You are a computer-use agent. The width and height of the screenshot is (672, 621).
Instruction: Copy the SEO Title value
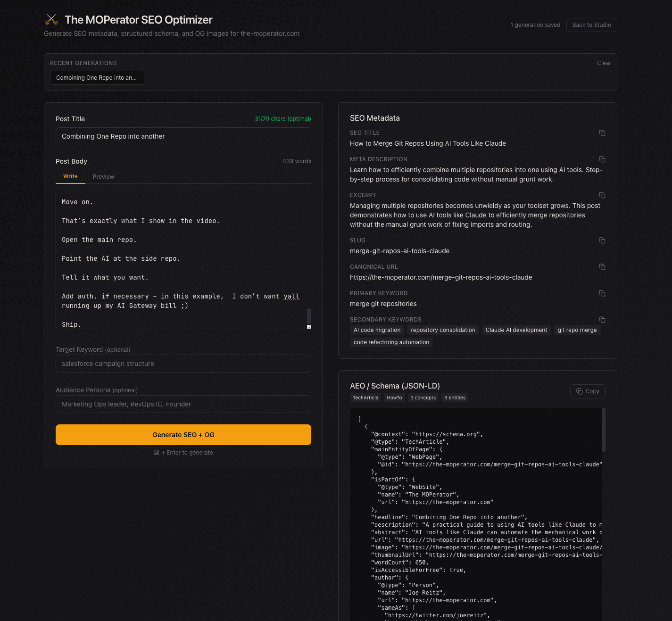pyautogui.click(x=602, y=133)
